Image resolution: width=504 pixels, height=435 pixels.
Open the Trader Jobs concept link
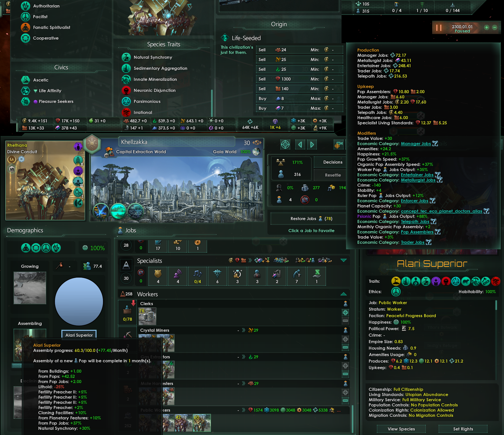coord(413,242)
